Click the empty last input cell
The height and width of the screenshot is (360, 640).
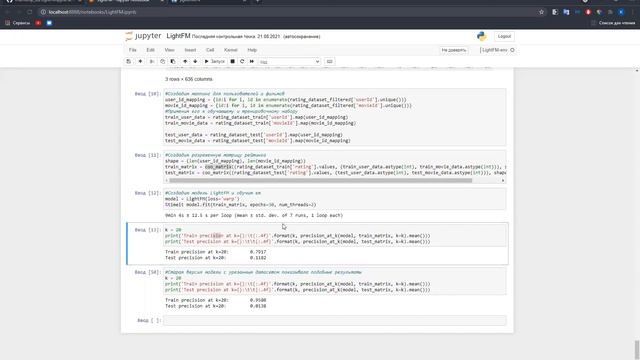(335, 320)
